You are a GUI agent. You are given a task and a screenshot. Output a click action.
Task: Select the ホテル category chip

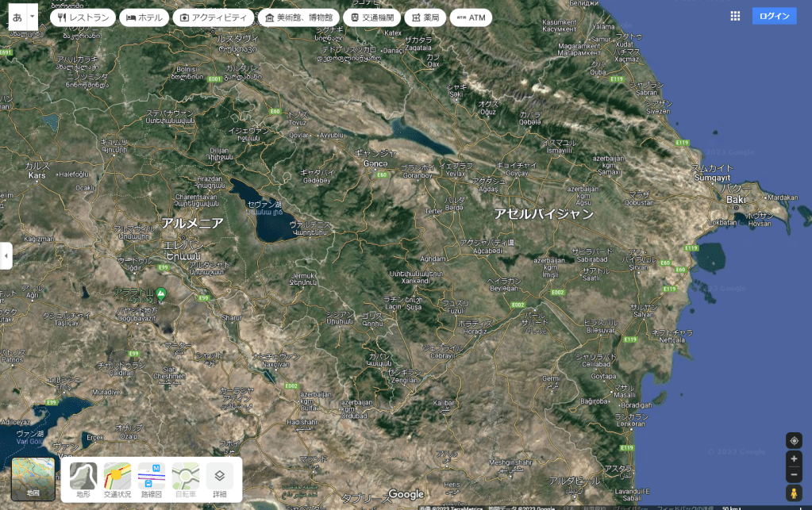[x=144, y=17]
